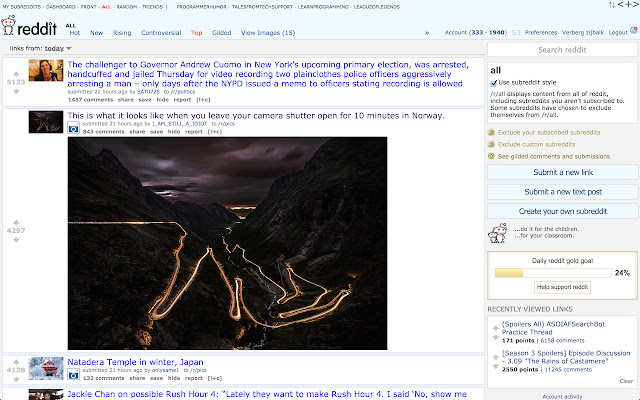Screen dimensions: 640x400
Task: Click the right angle bracket at top right
Action: coord(636,4)
